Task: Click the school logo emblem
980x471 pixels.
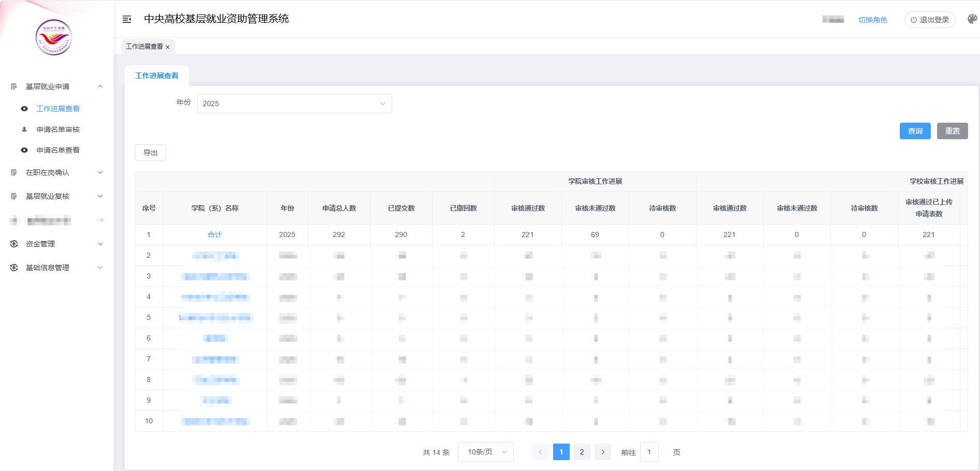Action: (x=54, y=37)
